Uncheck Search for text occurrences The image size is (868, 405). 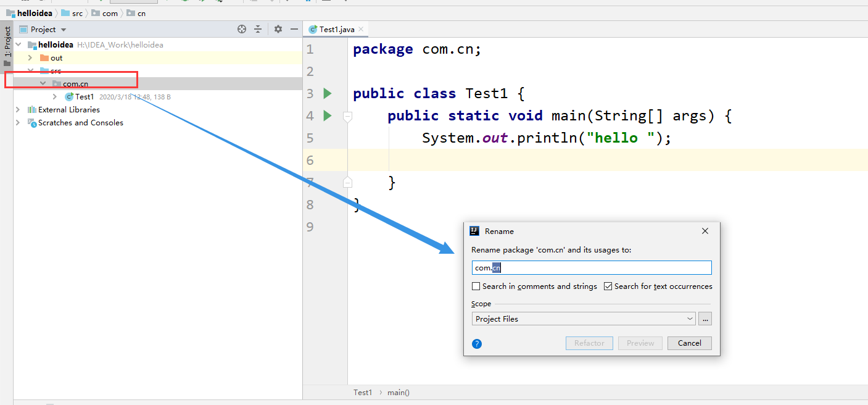point(608,286)
